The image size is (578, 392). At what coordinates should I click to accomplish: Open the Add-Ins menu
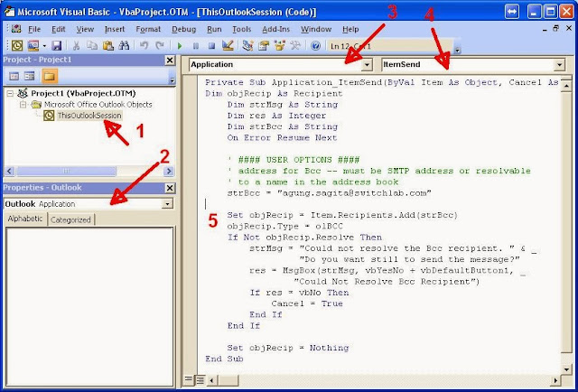click(275, 29)
